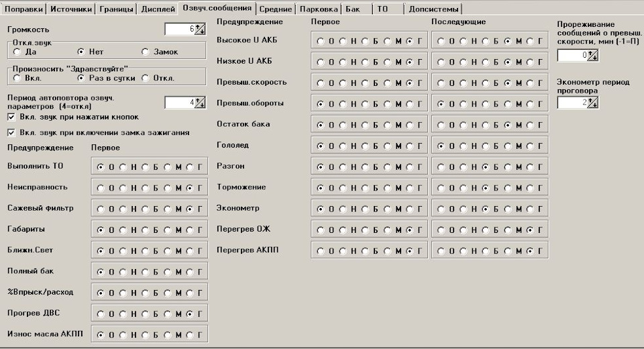Set Остаток бака Первое to Б

(370, 125)
